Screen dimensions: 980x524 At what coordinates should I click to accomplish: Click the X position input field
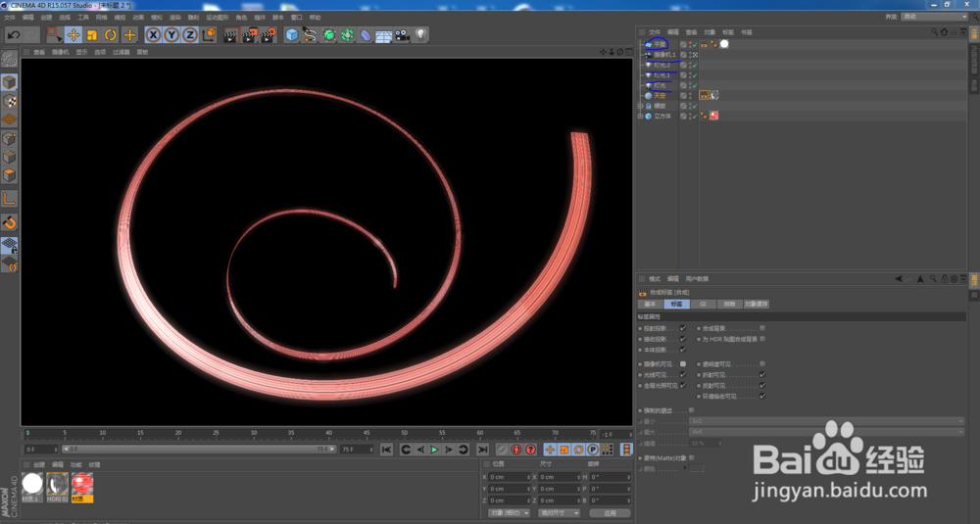[510, 477]
